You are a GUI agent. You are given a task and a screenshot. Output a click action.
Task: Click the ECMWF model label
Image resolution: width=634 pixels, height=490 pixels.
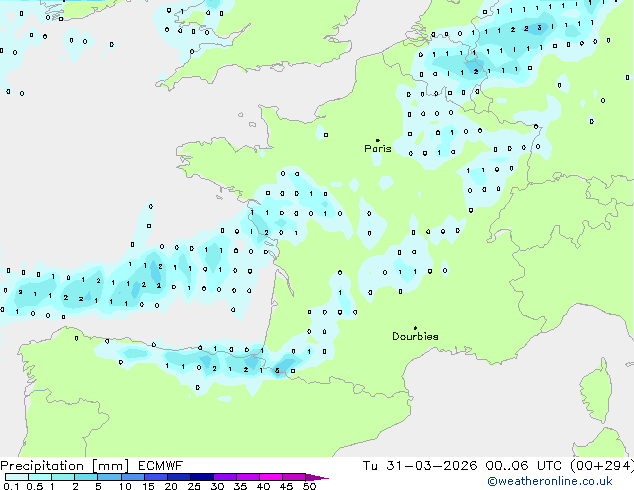(x=160, y=466)
